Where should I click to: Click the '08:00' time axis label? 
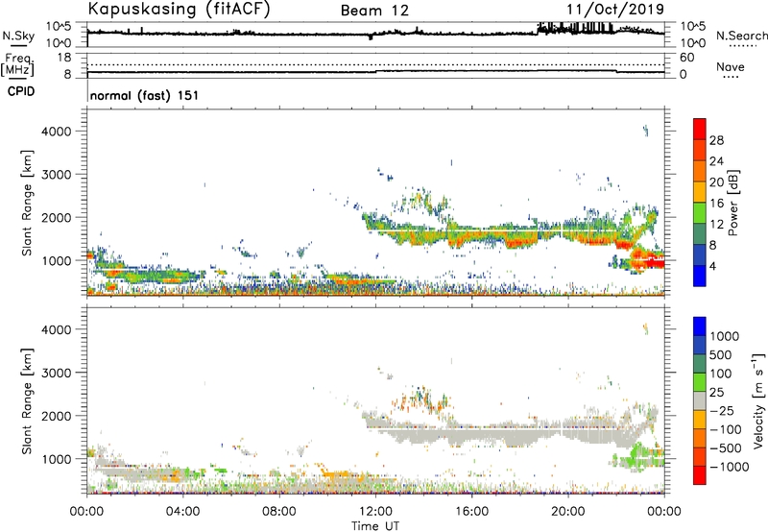click(279, 512)
